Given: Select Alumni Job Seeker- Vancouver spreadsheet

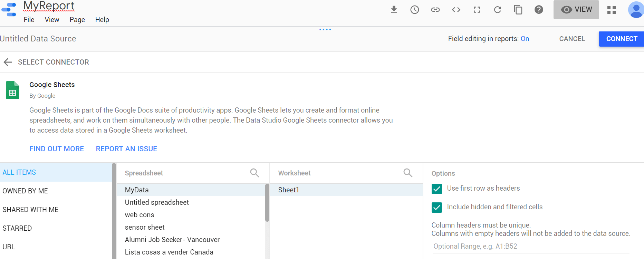Looking at the screenshot, I should point(191,240).
